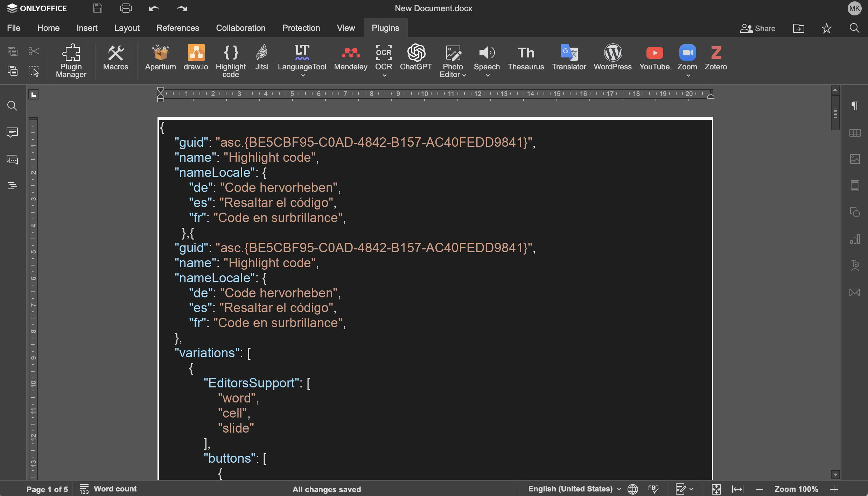Expand the LanguageTool plugin dropdown
The height and width of the screenshot is (496, 868).
pyautogui.click(x=303, y=75)
